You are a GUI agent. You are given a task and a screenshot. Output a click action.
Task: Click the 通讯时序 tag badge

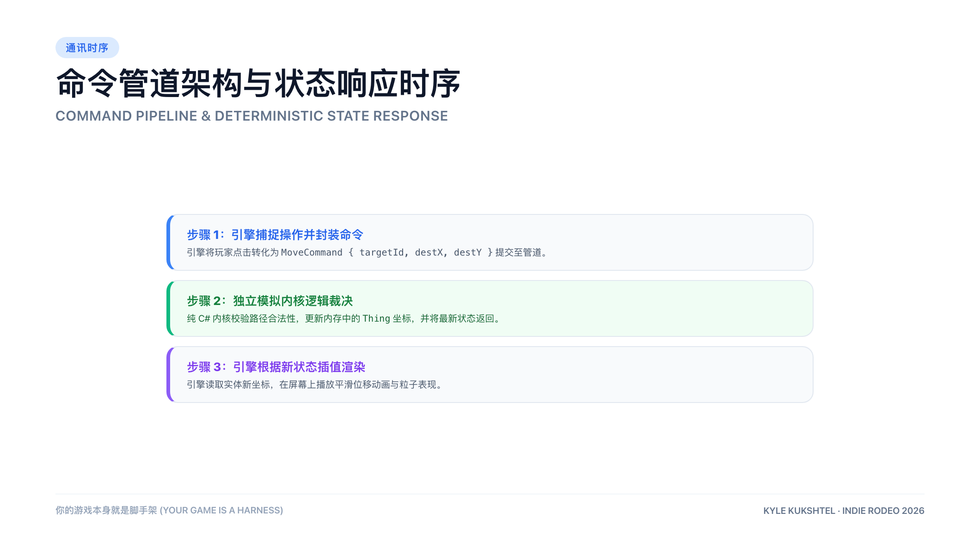coord(87,48)
